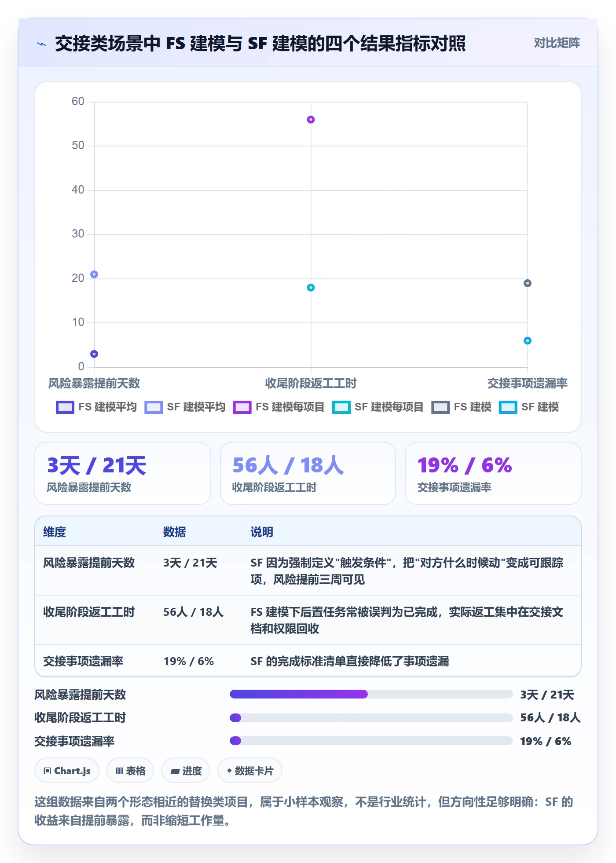Click the y-axis value 60
616x863 pixels.
click(x=78, y=102)
